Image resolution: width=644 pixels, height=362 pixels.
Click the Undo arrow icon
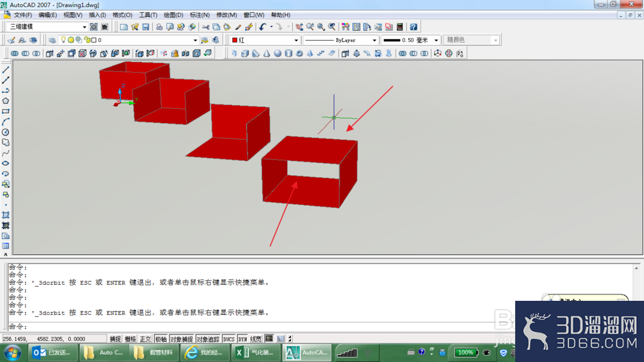coord(263,27)
